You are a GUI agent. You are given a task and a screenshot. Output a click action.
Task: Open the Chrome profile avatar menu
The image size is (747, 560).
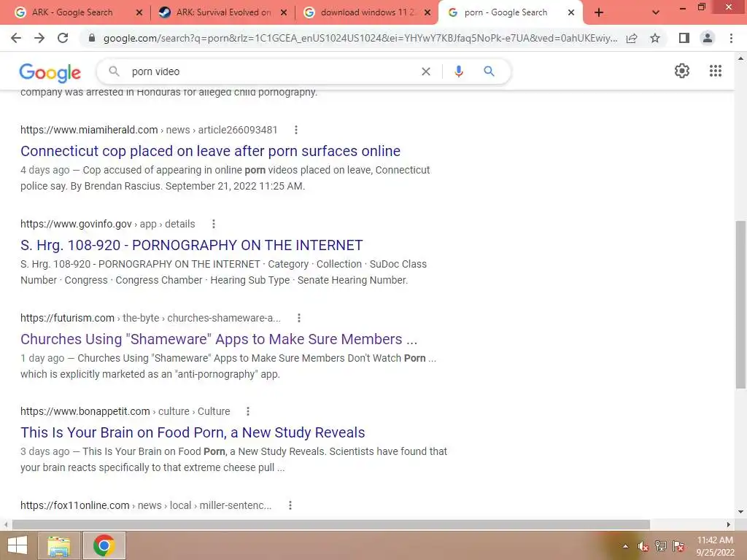708,38
